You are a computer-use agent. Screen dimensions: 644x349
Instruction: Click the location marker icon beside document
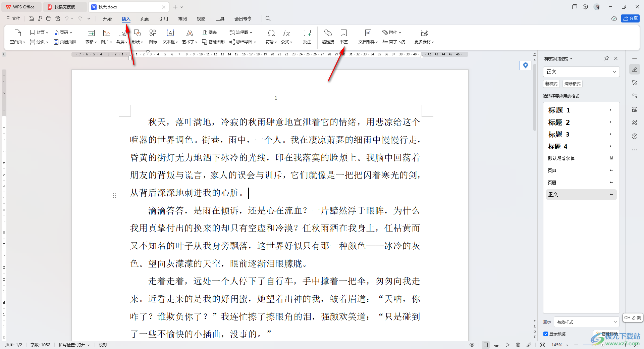pos(525,65)
